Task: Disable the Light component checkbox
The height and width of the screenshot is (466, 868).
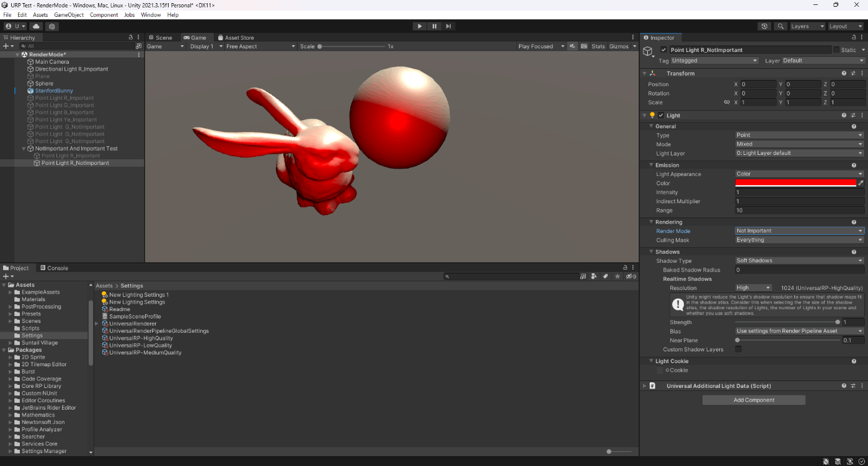Action: click(661, 115)
